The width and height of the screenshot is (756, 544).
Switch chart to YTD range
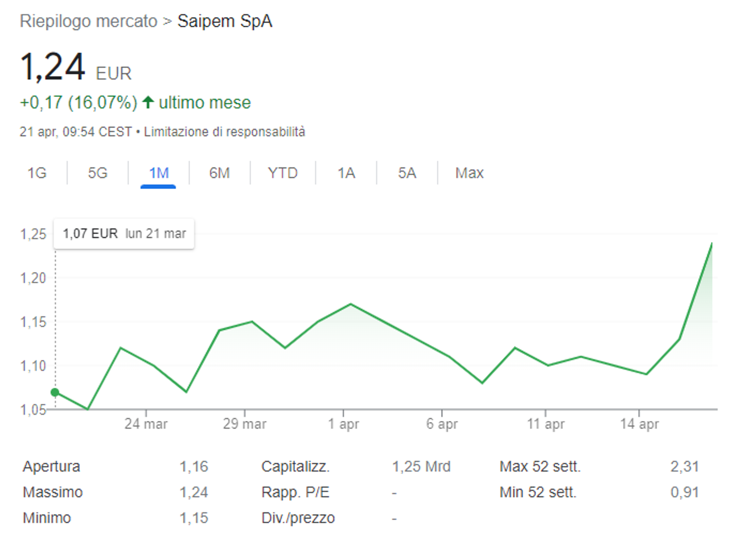coord(283,173)
